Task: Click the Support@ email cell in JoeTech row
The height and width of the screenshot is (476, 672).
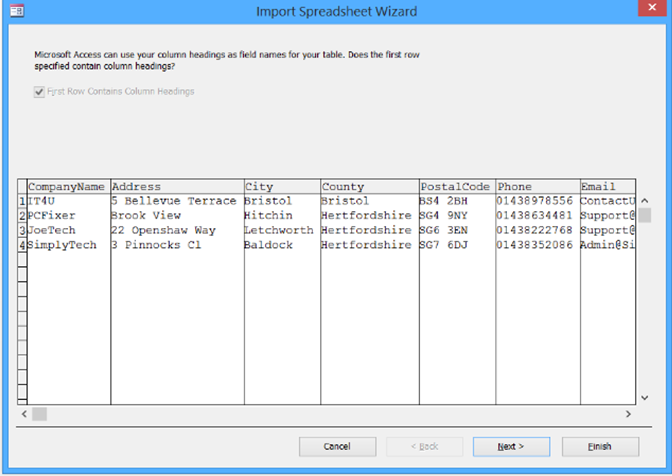Action: click(x=608, y=231)
